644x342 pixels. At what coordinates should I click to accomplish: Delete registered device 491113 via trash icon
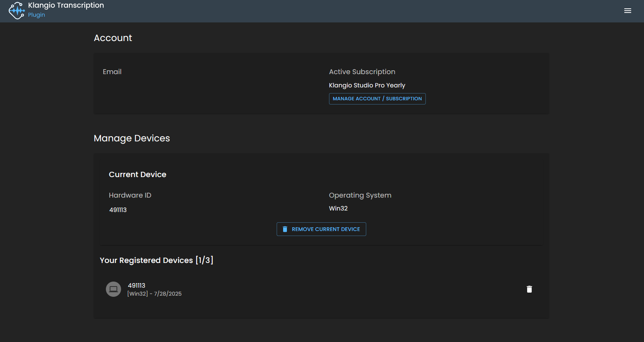(x=529, y=289)
